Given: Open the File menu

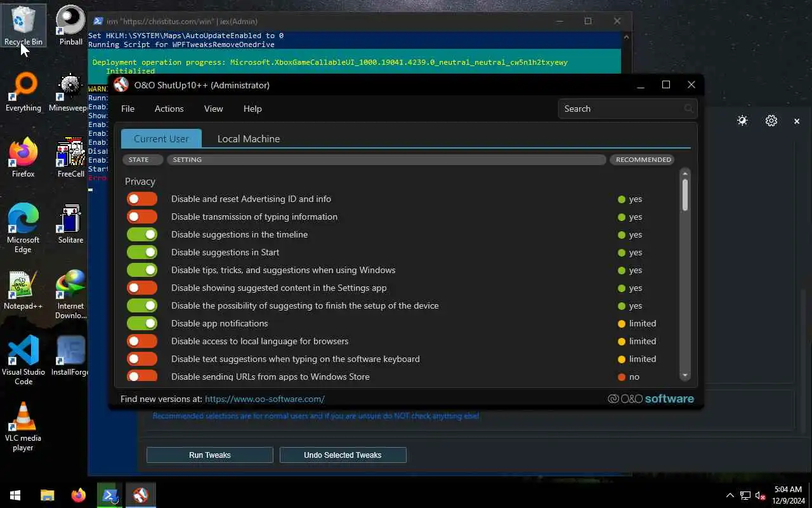Looking at the screenshot, I should tap(128, 109).
